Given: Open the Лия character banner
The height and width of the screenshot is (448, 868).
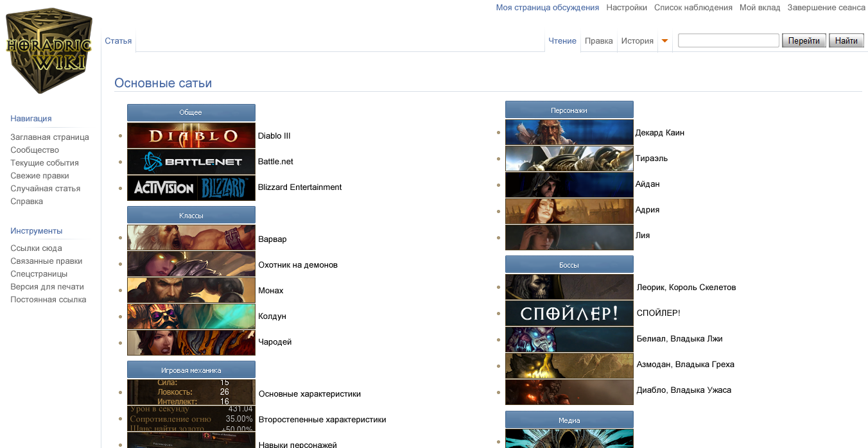Looking at the screenshot, I should 569,237.
